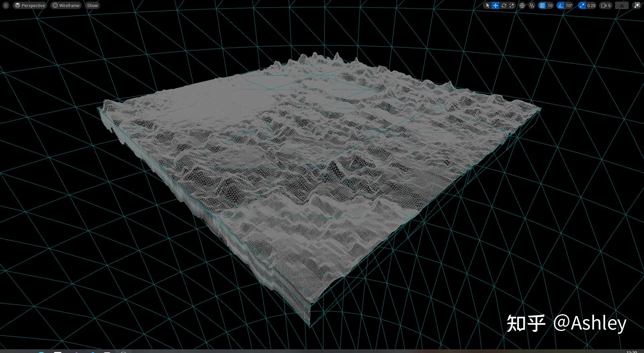Screen dimensions: 644x353
Task: Switch to the Scale tool
Action: (x=512, y=5)
